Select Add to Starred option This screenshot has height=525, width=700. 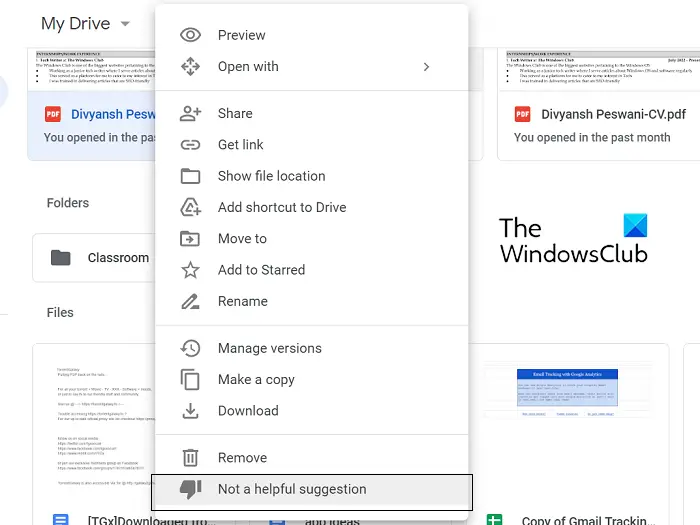click(312, 270)
